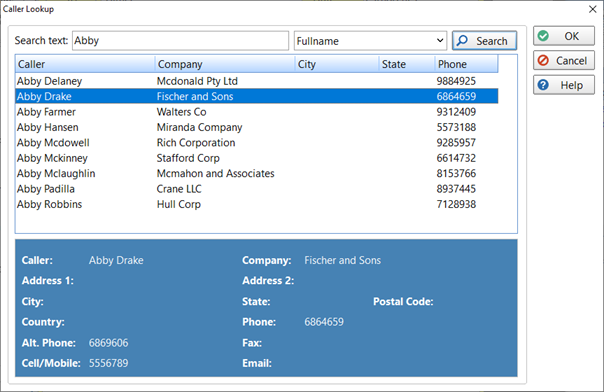Image resolution: width=604 pixels, height=392 pixels.
Task: Select the Abby Delaney row
Action: 257,81
